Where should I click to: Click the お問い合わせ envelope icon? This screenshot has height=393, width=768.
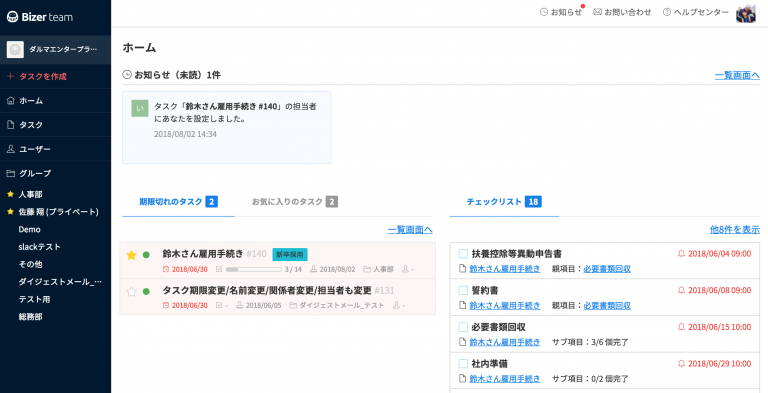[597, 12]
